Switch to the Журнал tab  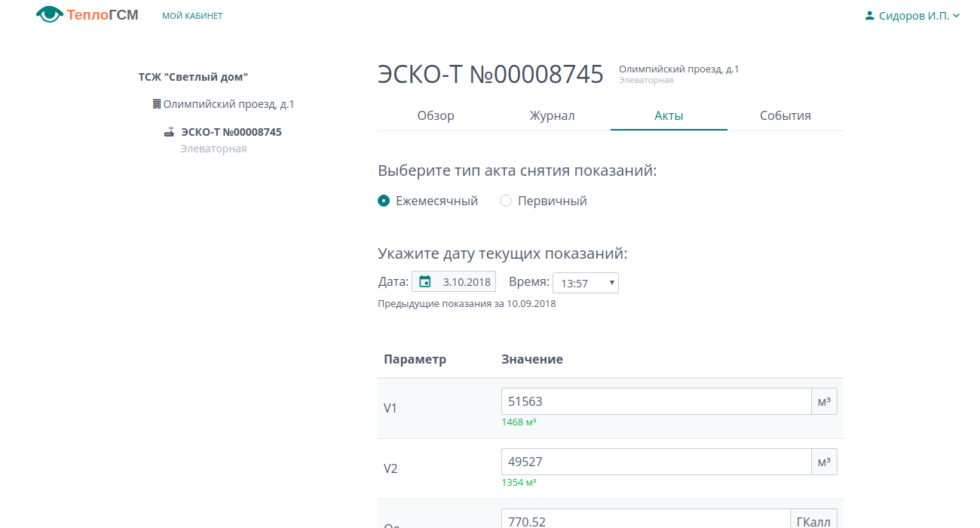552,115
